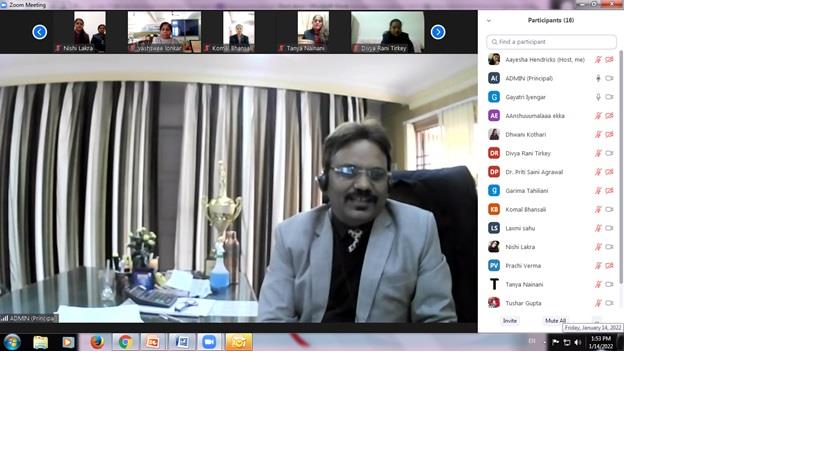The image size is (819, 460).
Task: Click Komal Bhansali camera icon
Action: (x=609, y=210)
